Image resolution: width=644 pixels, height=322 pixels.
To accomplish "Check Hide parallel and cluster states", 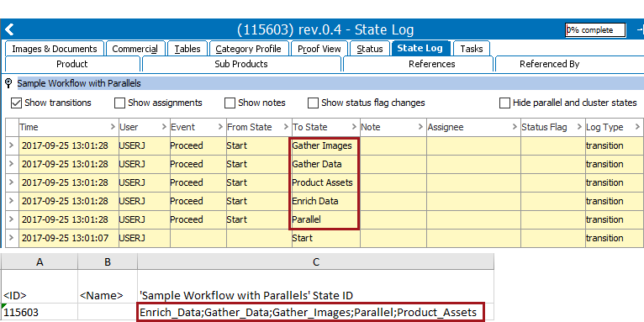I will (504, 103).
